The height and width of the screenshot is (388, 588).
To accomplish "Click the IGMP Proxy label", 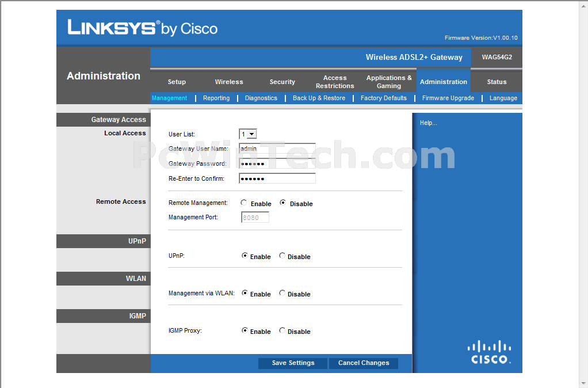I will [x=185, y=330].
